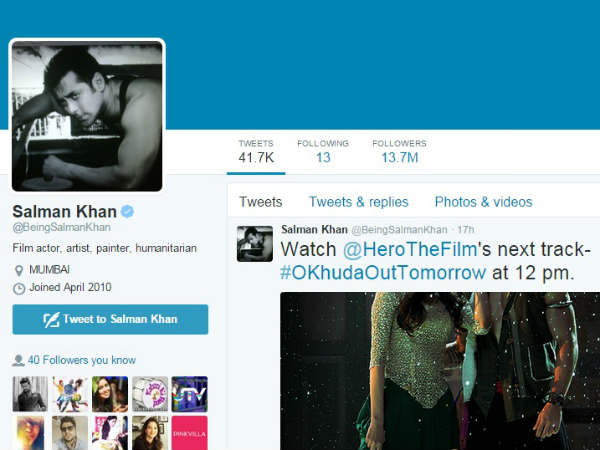Click Tweet to Salman Khan button
Image resolution: width=600 pixels, height=450 pixels.
110,320
